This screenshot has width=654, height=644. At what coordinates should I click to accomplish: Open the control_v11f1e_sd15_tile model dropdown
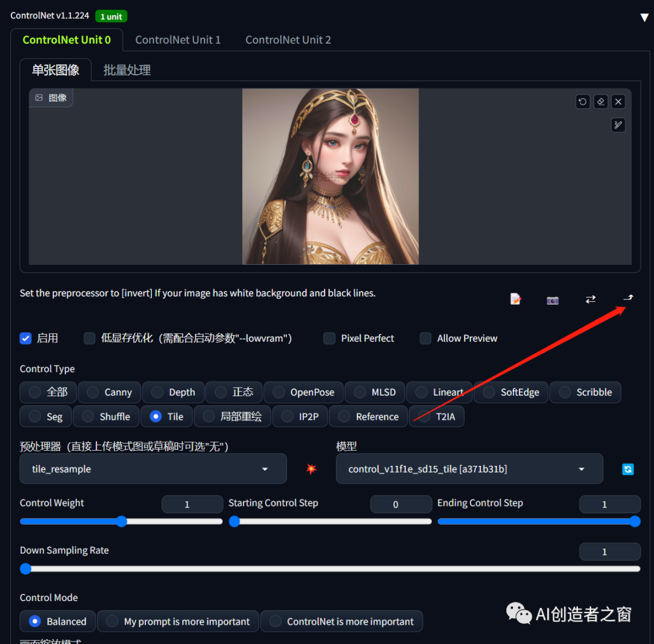469,468
